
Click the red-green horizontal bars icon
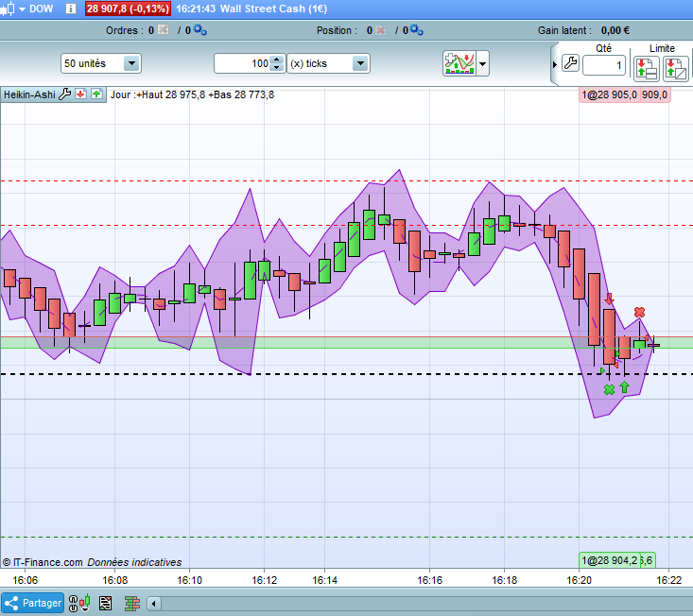click(x=131, y=603)
